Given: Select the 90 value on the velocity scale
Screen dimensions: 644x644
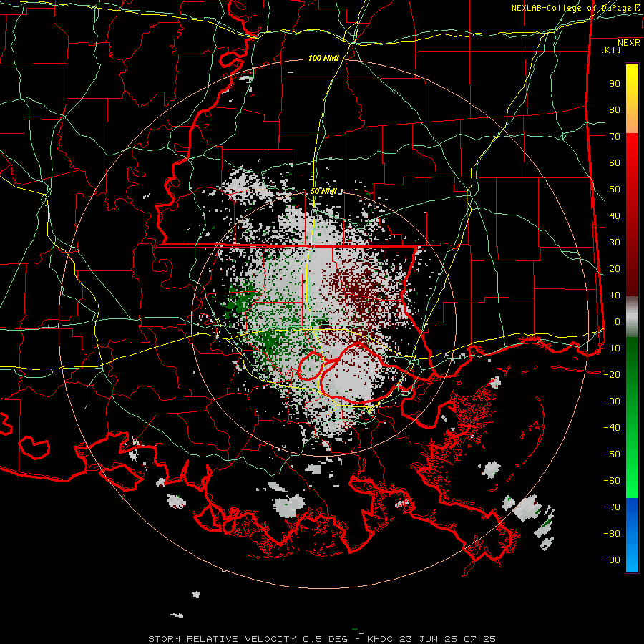Looking at the screenshot, I should 615,84.
